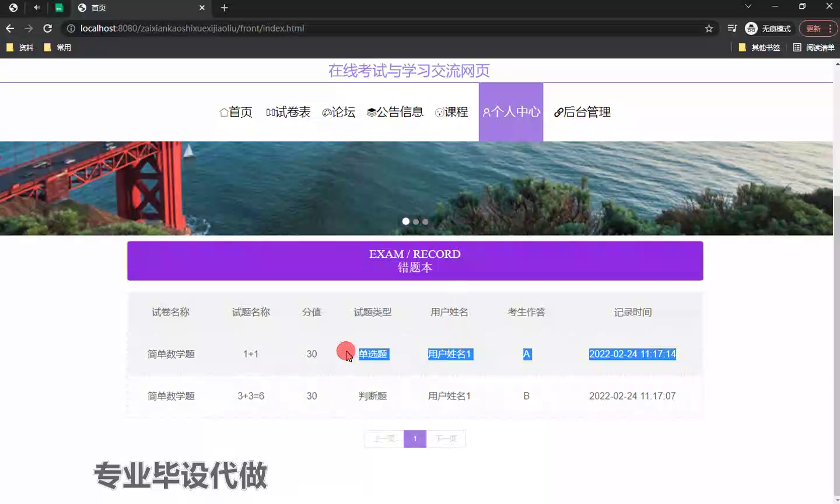The image size is (840, 504).
Task: Open new tab with plus icon
Action: coord(225,8)
